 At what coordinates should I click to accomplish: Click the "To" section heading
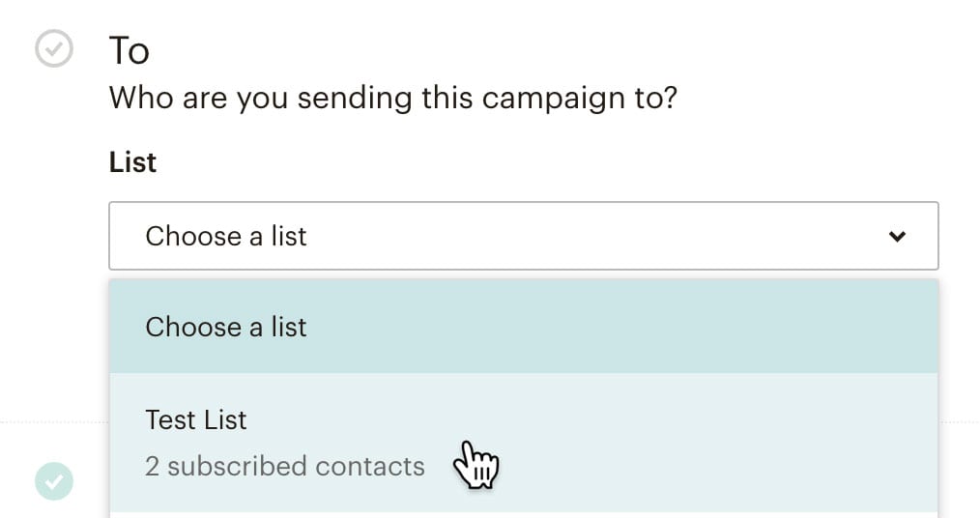(129, 50)
